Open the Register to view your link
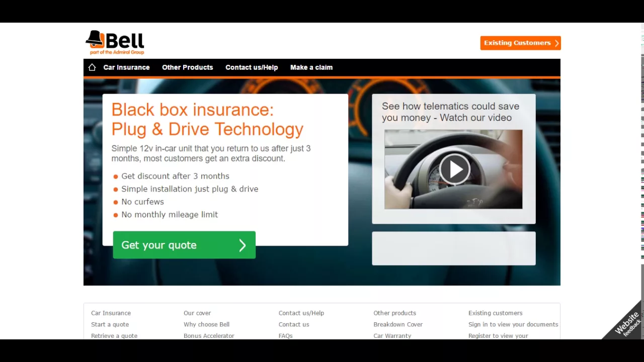 tap(498, 336)
